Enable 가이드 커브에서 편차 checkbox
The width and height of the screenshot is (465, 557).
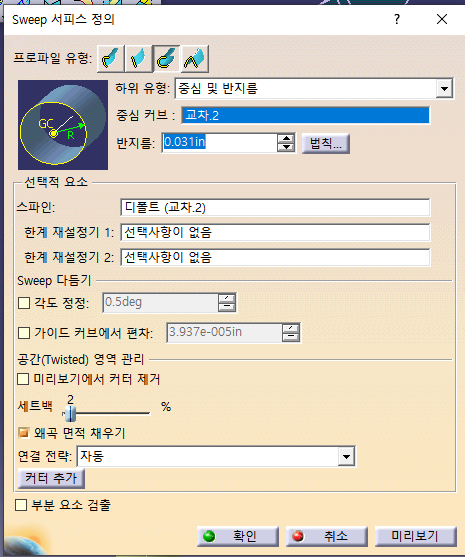click(24, 333)
